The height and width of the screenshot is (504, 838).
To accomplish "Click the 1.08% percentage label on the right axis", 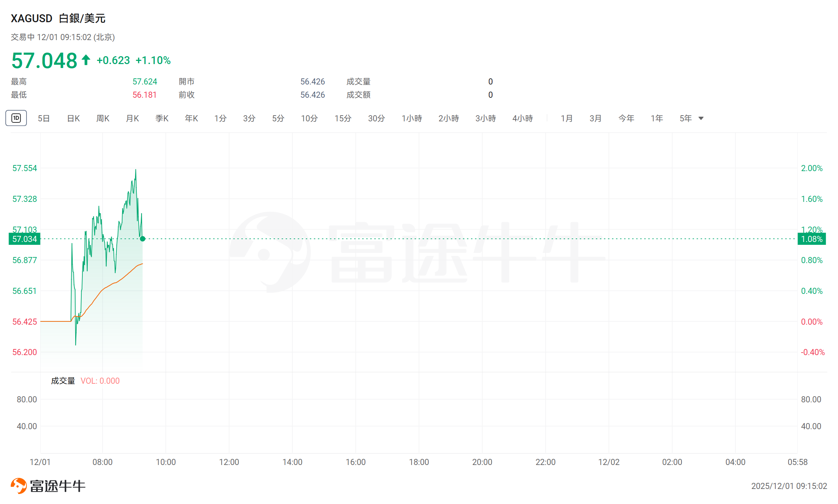I will pyautogui.click(x=811, y=239).
